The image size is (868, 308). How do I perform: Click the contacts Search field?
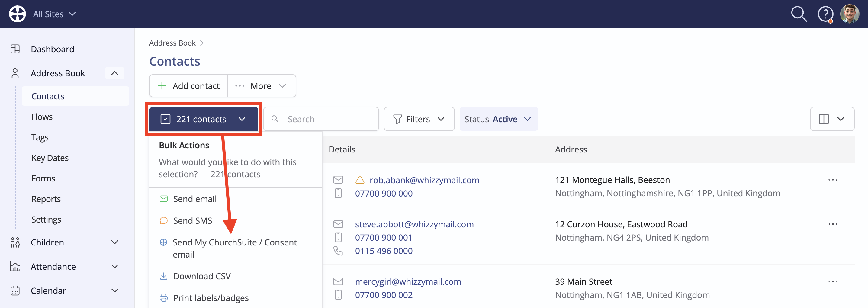[x=321, y=119]
